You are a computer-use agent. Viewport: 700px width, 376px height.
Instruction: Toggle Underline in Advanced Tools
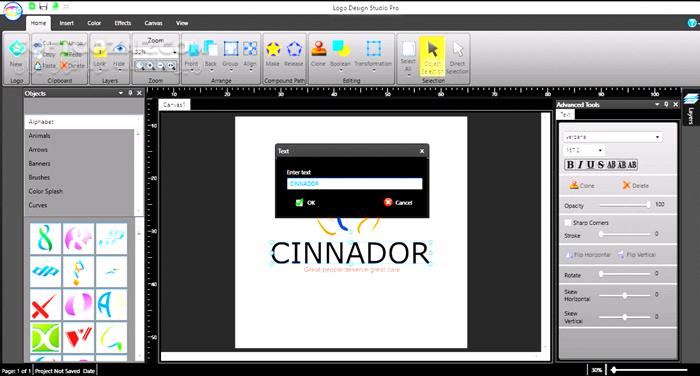click(591, 165)
